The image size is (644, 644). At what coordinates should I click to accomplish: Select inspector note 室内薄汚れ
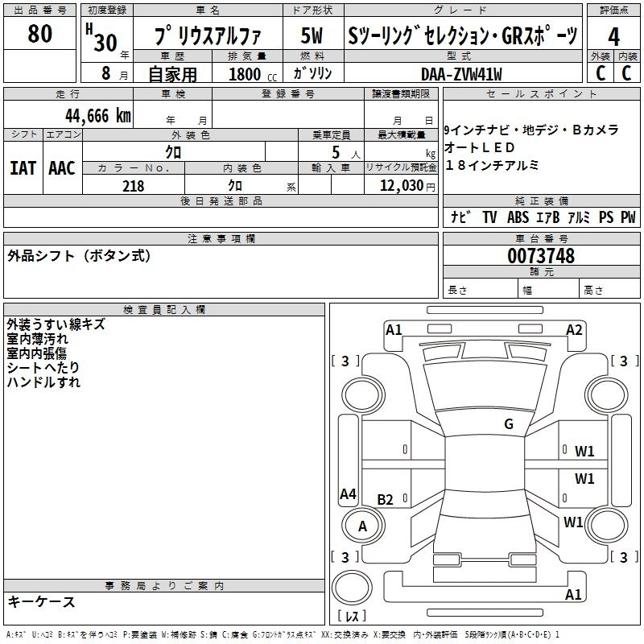click(x=37, y=339)
